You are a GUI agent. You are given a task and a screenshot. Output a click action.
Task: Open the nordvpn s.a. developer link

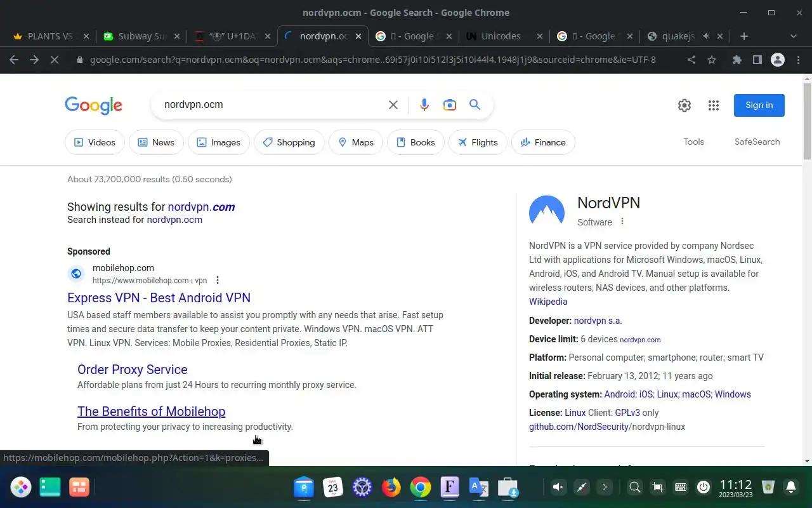(x=598, y=321)
